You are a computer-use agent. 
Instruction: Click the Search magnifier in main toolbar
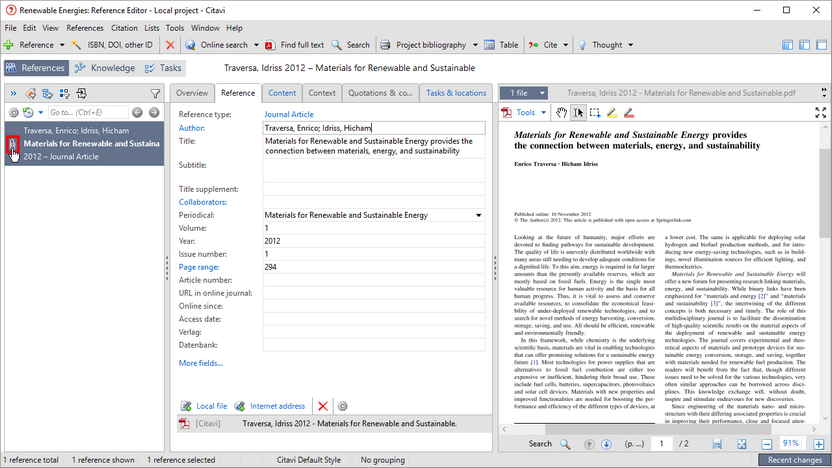pyautogui.click(x=351, y=45)
